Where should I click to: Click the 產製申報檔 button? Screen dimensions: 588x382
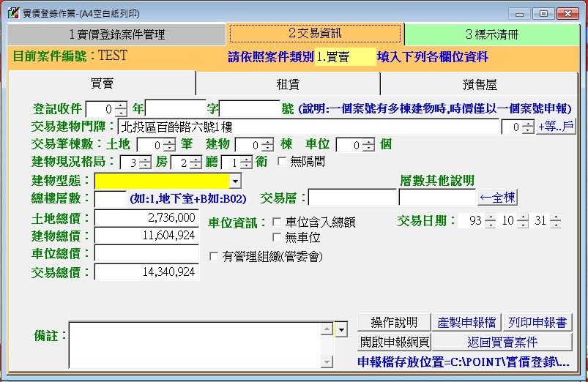466,322
